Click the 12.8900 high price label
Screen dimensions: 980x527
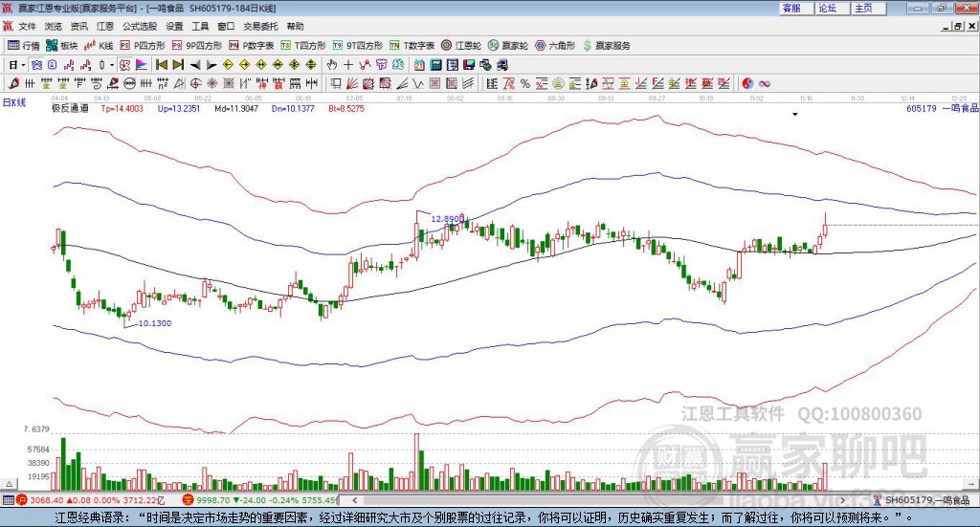448,218
